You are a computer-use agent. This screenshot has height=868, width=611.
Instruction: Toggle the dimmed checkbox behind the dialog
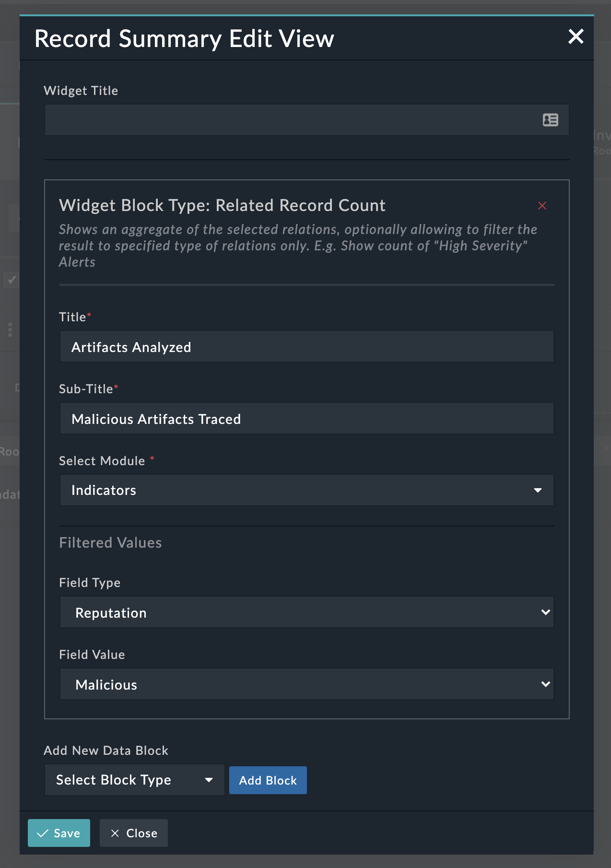pos(12,280)
